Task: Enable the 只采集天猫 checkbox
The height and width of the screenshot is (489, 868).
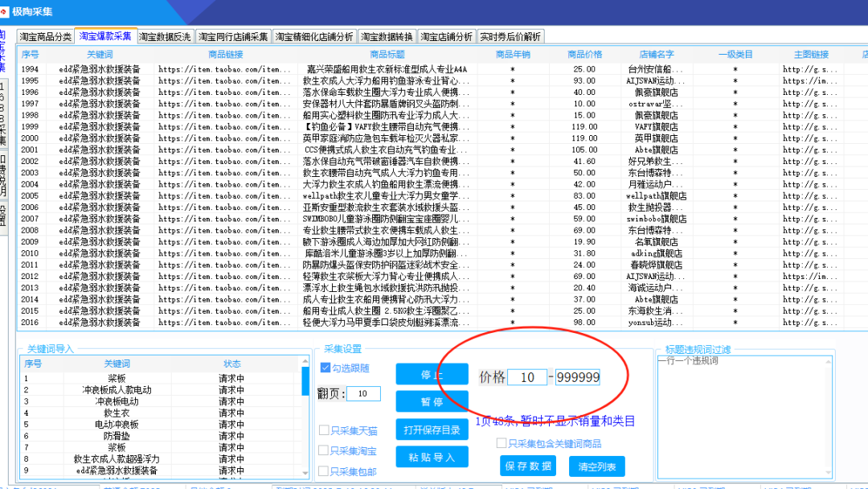Action: click(x=324, y=430)
